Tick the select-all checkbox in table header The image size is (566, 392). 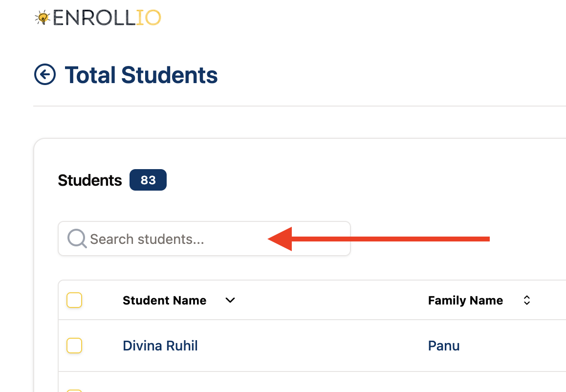click(x=74, y=300)
